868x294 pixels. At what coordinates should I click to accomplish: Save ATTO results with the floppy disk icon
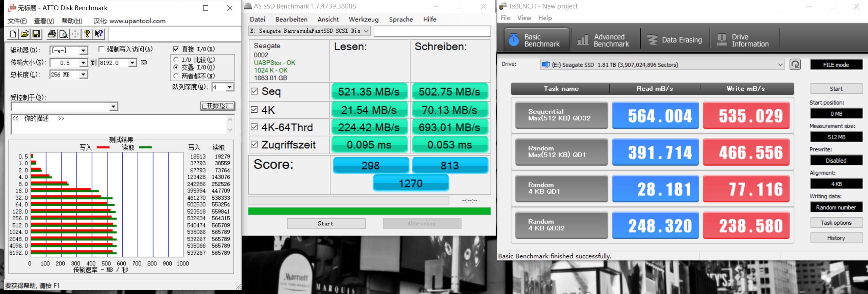click(36, 34)
